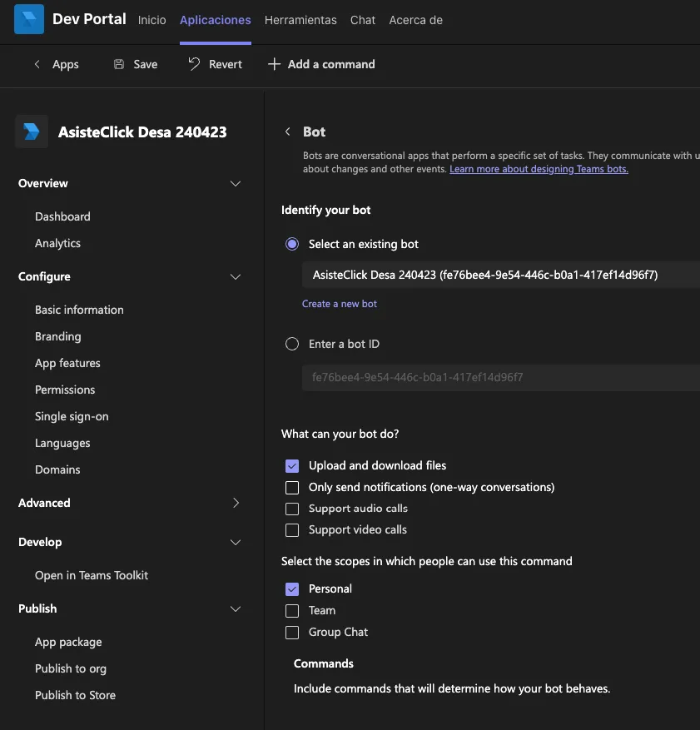This screenshot has width=700, height=730.
Task: Uncheck the Personal scope checkbox
Action: coord(292,589)
